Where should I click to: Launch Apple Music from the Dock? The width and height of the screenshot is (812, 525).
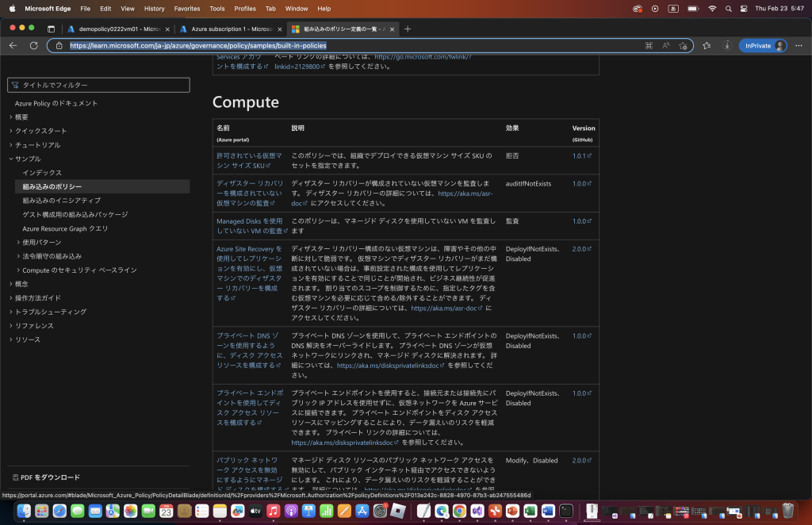pyautogui.click(x=273, y=511)
